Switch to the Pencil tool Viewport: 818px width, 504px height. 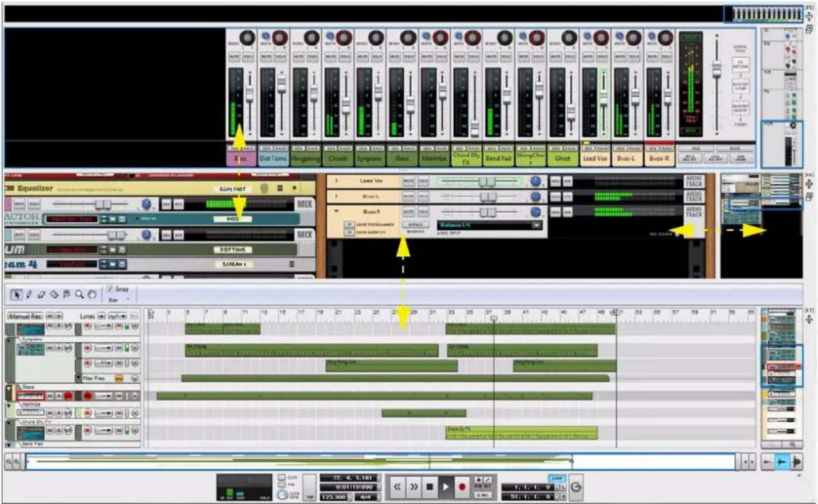(29, 294)
